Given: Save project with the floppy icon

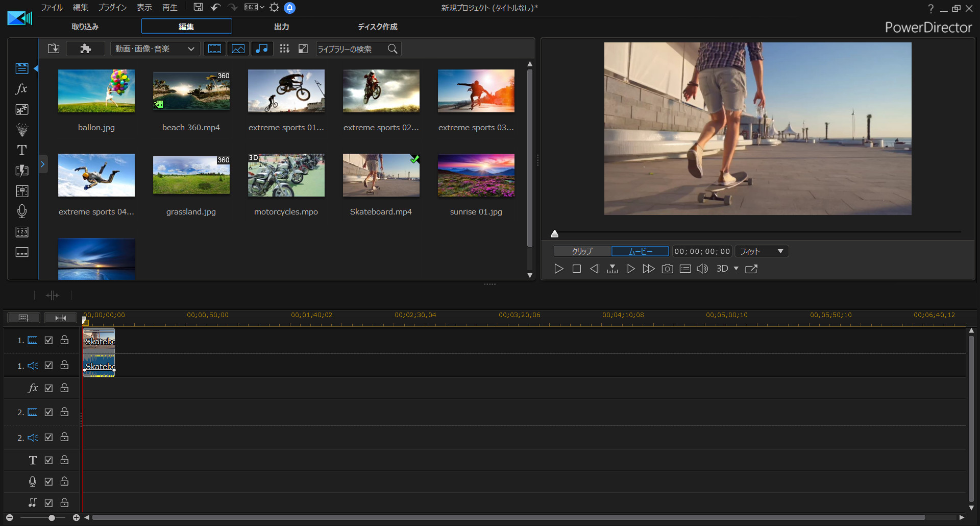Looking at the screenshot, I should [198, 7].
